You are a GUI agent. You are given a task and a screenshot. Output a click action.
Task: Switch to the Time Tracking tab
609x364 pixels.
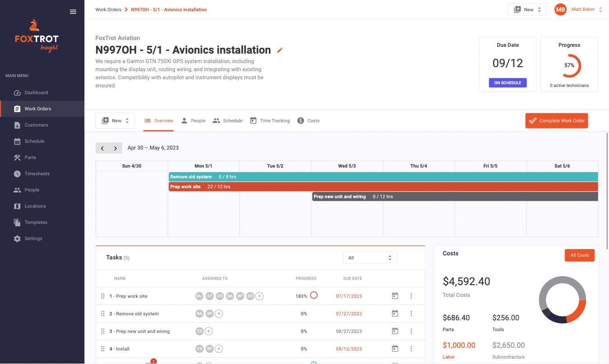pos(270,120)
